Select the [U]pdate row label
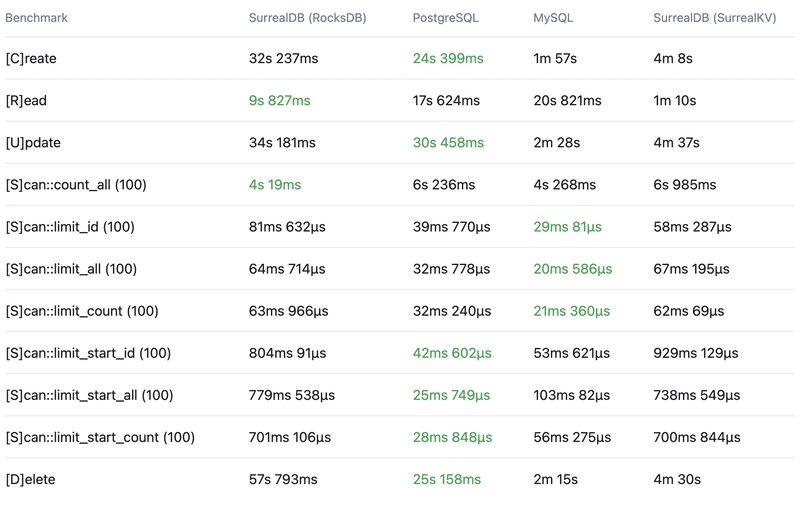This screenshot has height=512, width=800. point(33,142)
